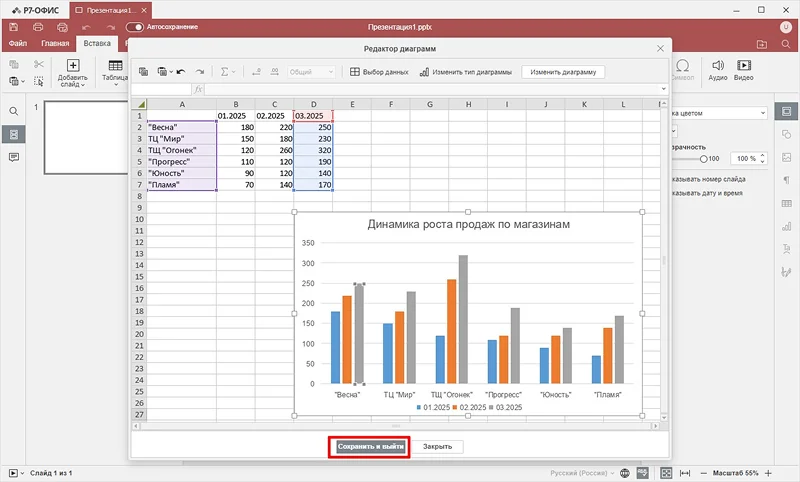This screenshot has height=482, width=800.
Task: Click the user avatar icon
Action: tap(786, 27)
